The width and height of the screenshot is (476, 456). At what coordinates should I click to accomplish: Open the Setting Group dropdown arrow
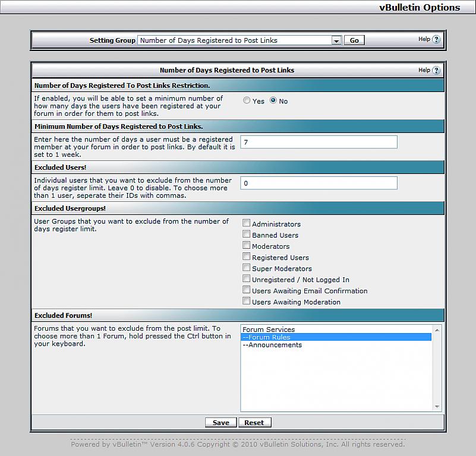pos(336,40)
